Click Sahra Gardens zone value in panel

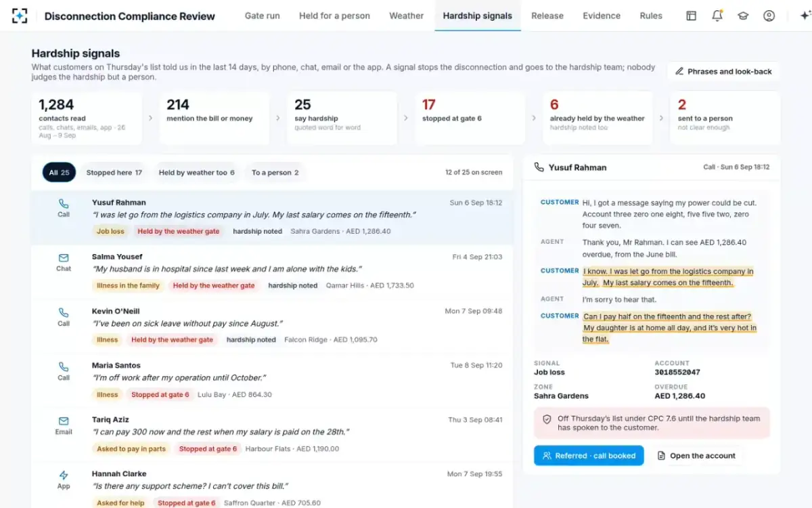tap(561, 396)
